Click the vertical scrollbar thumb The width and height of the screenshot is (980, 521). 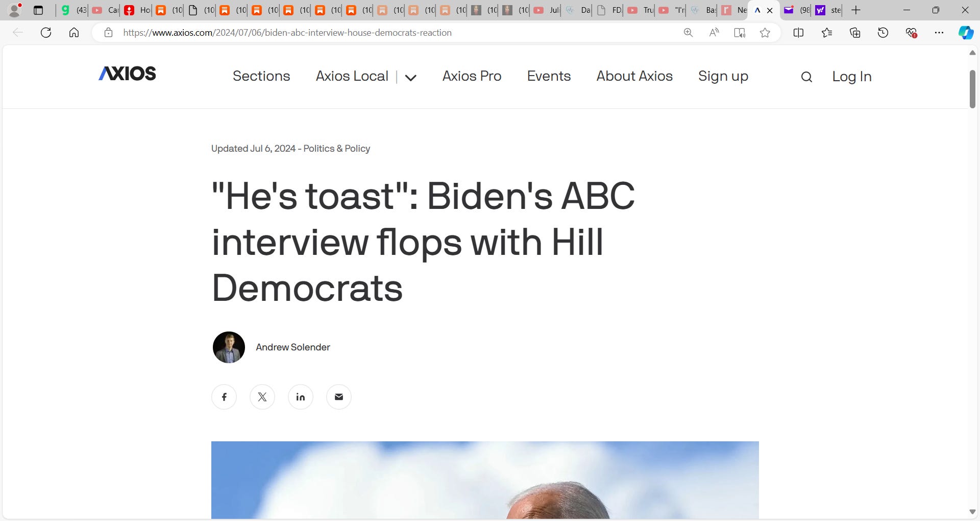tap(972, 89)
